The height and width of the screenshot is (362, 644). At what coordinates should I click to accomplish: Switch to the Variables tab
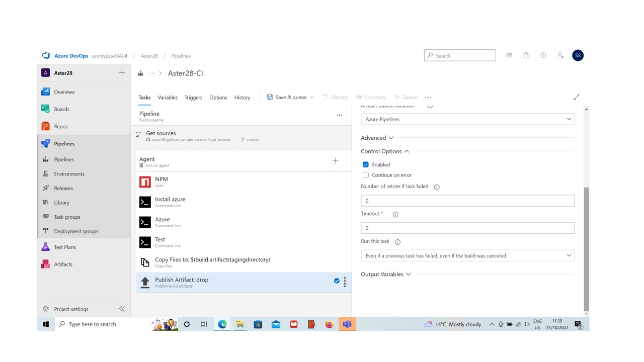click(168, 98)
